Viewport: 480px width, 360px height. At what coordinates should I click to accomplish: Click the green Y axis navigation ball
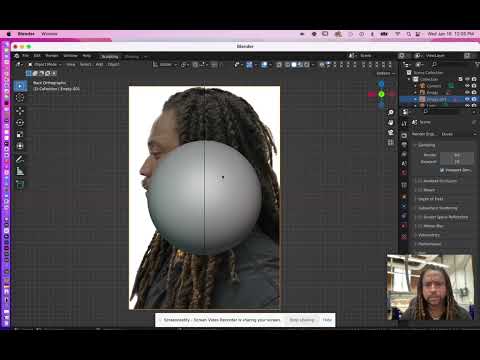pos(382,94)
